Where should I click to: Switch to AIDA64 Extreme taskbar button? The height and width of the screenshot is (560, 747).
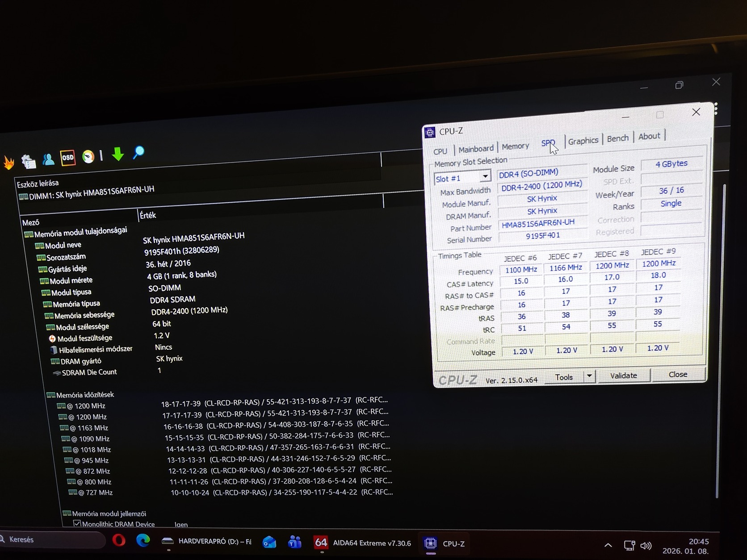coord(362,543)
